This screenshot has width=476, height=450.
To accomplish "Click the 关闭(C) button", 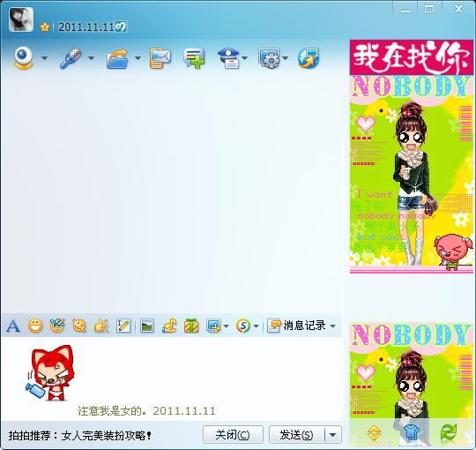I will tap(233, 435).
